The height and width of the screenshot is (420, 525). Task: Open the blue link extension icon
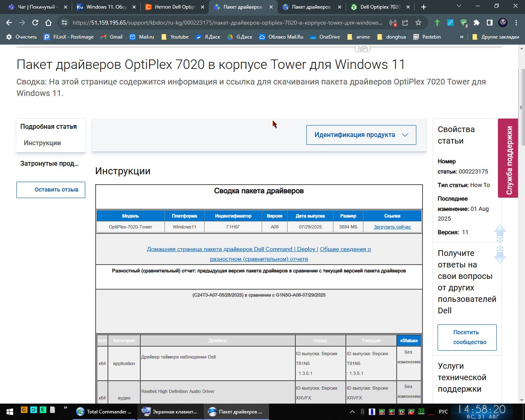(x=450, y=23)
